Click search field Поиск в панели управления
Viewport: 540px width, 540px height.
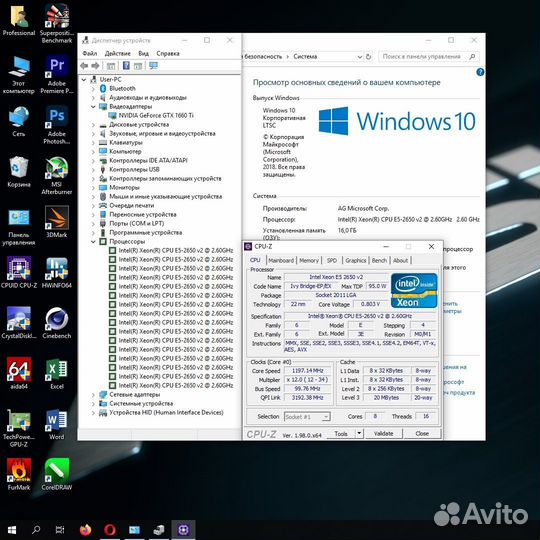(428, 56)
